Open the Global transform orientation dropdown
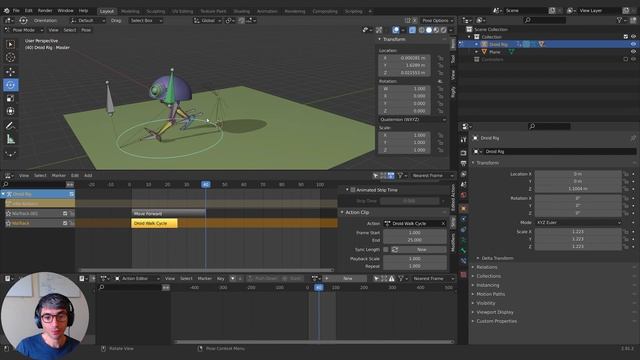 tap(207, 20)
